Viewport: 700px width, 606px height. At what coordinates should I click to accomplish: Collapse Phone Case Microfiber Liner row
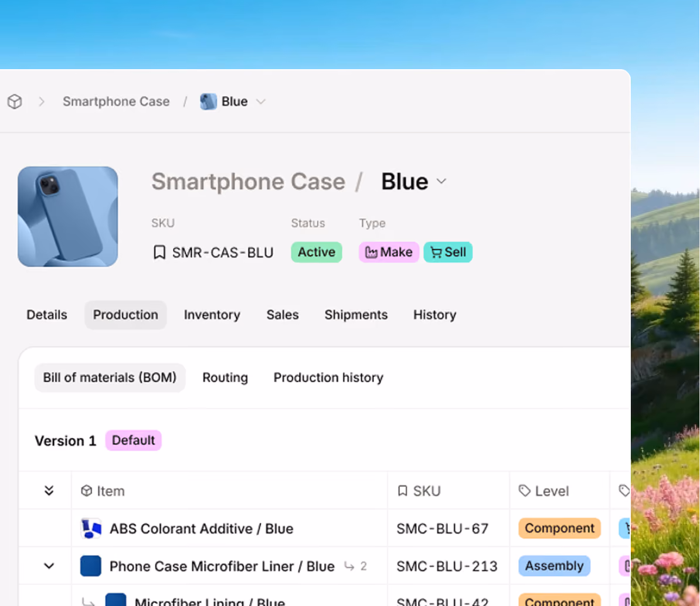49,566
